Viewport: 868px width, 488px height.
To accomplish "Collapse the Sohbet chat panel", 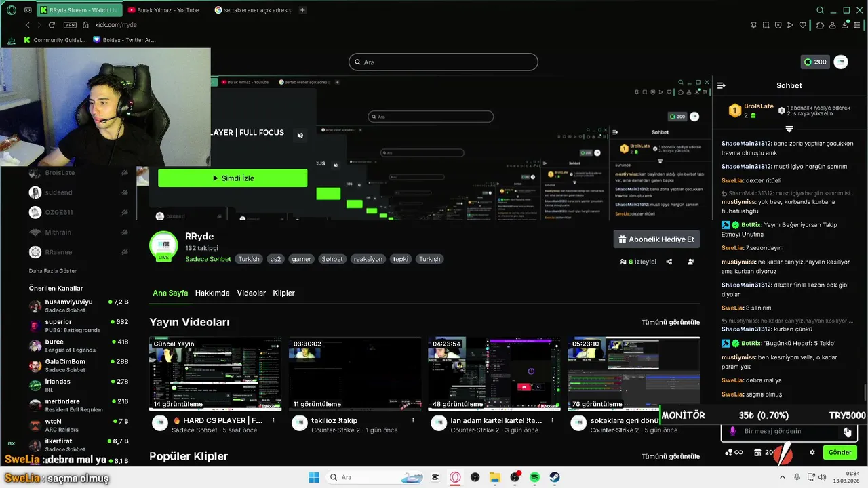I will tap(721, 85).
